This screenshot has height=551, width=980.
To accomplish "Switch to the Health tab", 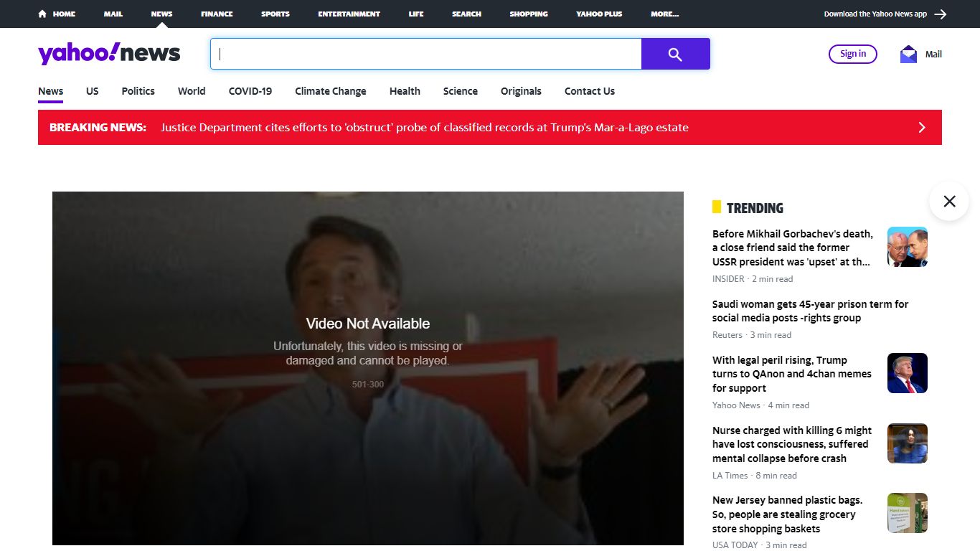I will click(405, 91).
